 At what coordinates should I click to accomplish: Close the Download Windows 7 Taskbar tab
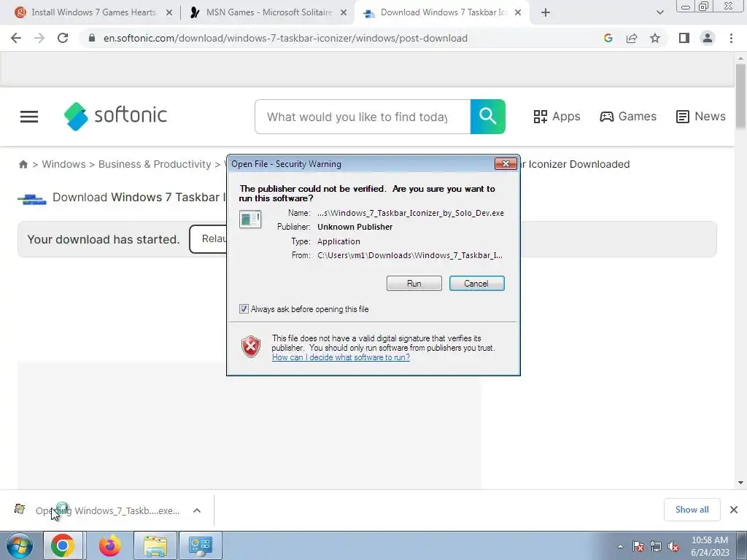[518, 13]
